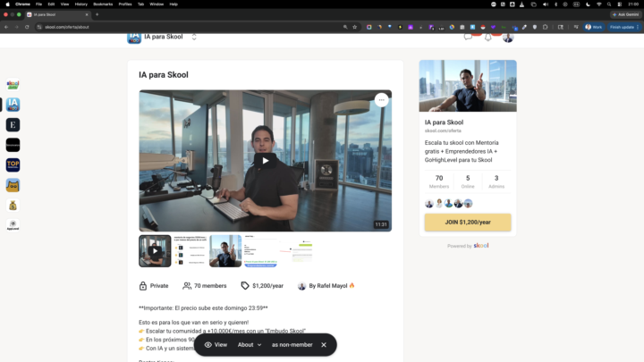Open Rafel Mayol author profile link
This screenshot has height=362, width=644.
tap(326, 286)
